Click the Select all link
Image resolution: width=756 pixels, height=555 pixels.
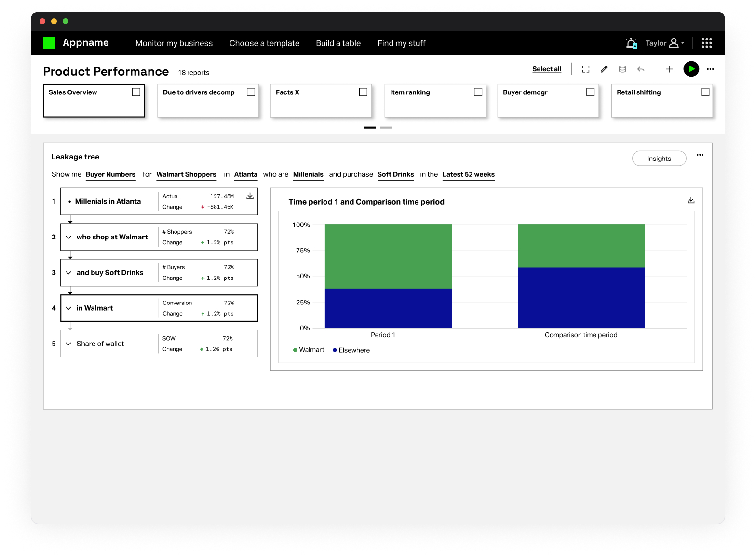[546, 69]
